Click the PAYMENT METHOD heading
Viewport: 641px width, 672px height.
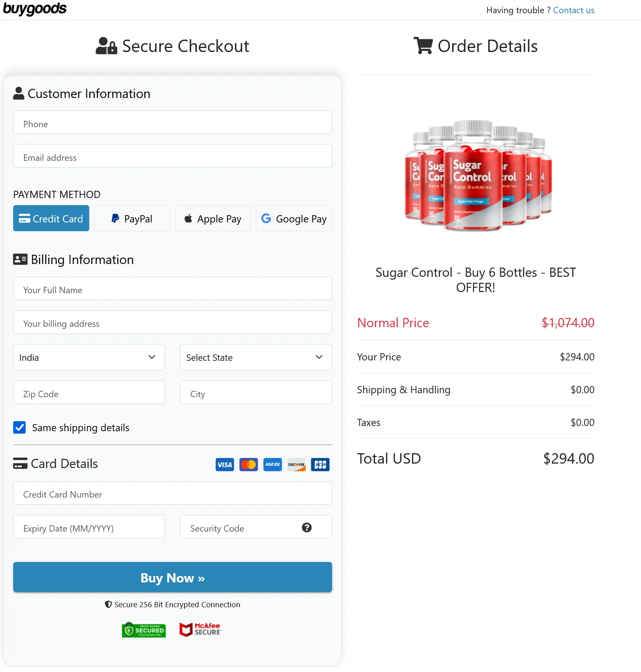[x=57, y=194]
